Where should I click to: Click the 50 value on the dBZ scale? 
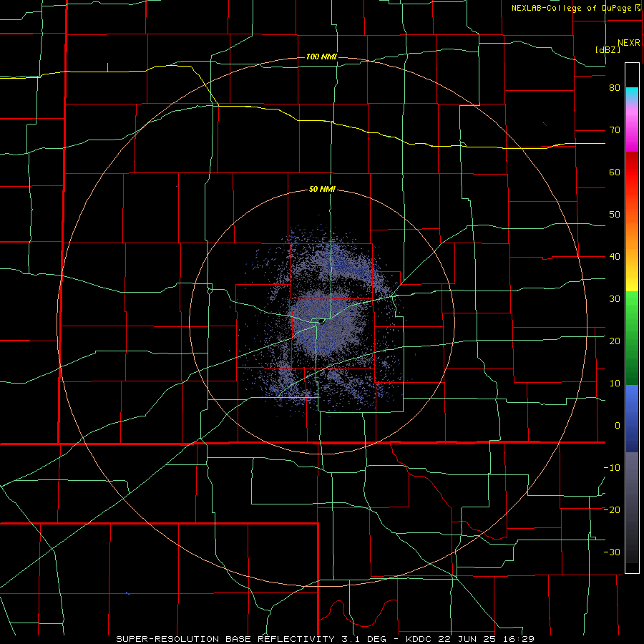point(615,215)
